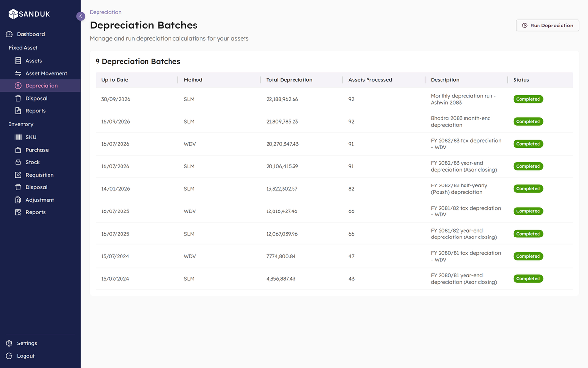Click the Assets icon under Fixed Asset
588x368 pixels.
tap(18, 61)
